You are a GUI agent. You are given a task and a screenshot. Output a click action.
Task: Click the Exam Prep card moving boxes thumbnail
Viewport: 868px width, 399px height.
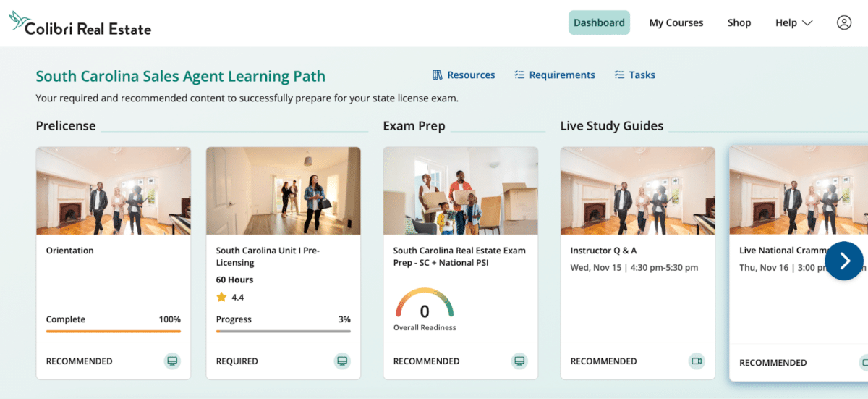click(x=461, y=191)
